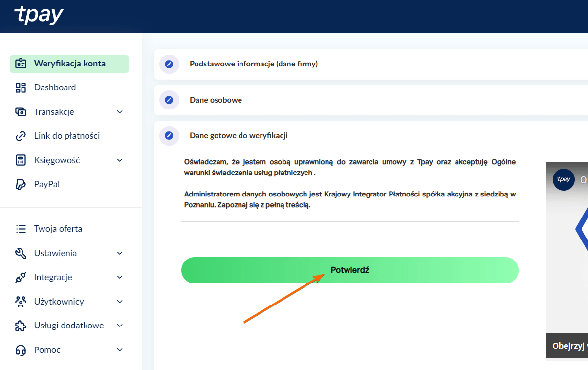588x370 pixels.
Task: Click the Usługi dodatkowe puzzle icon
Action: pos(21,326)
